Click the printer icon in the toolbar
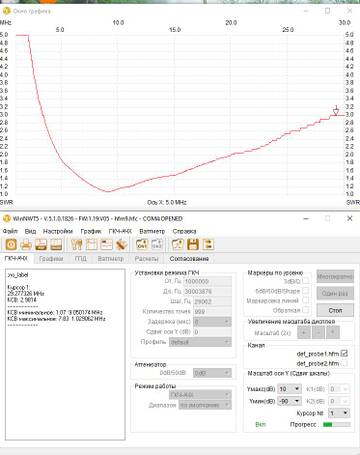 point(26,245)
